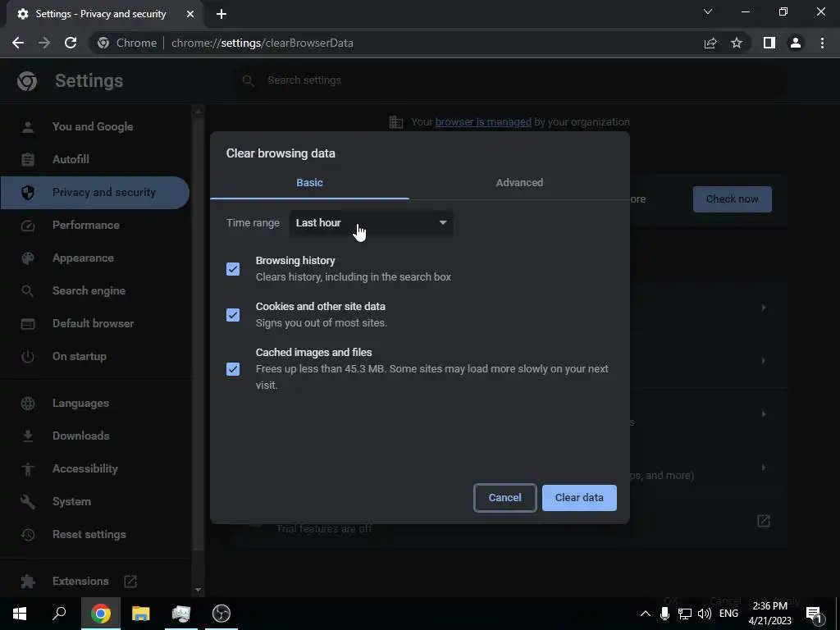The image size is (840, 630).
Task: Open Languages settings
Action: click(x=95, y=404)
